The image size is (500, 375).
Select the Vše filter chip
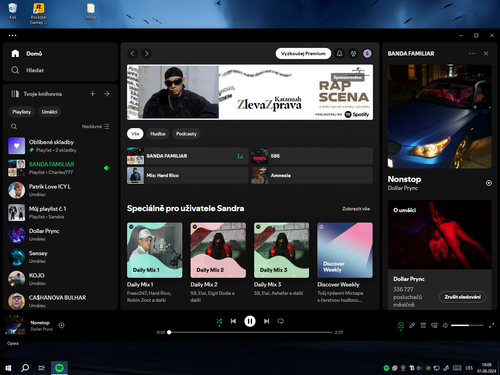(135, 134)
